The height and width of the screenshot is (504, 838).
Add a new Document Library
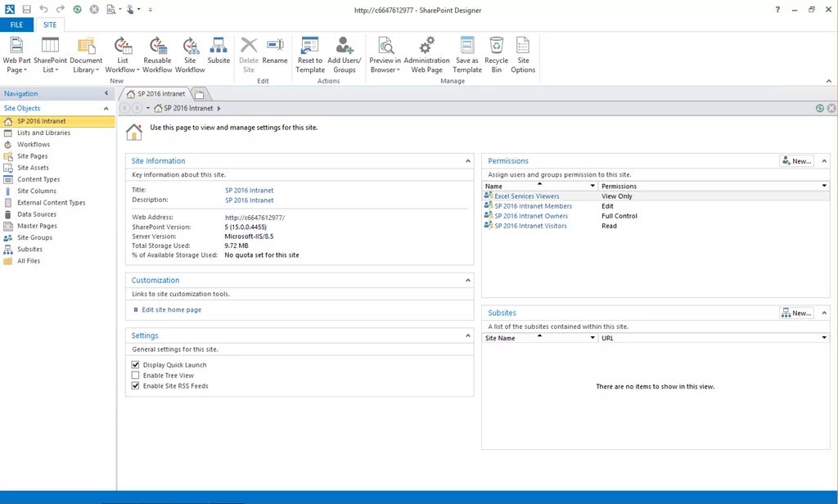coord(86,55)
